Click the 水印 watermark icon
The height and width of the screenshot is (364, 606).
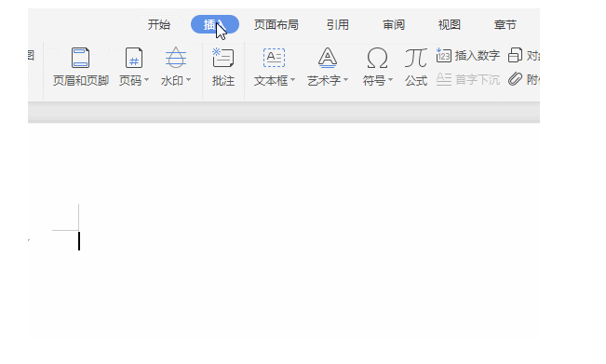pos(176,58)
